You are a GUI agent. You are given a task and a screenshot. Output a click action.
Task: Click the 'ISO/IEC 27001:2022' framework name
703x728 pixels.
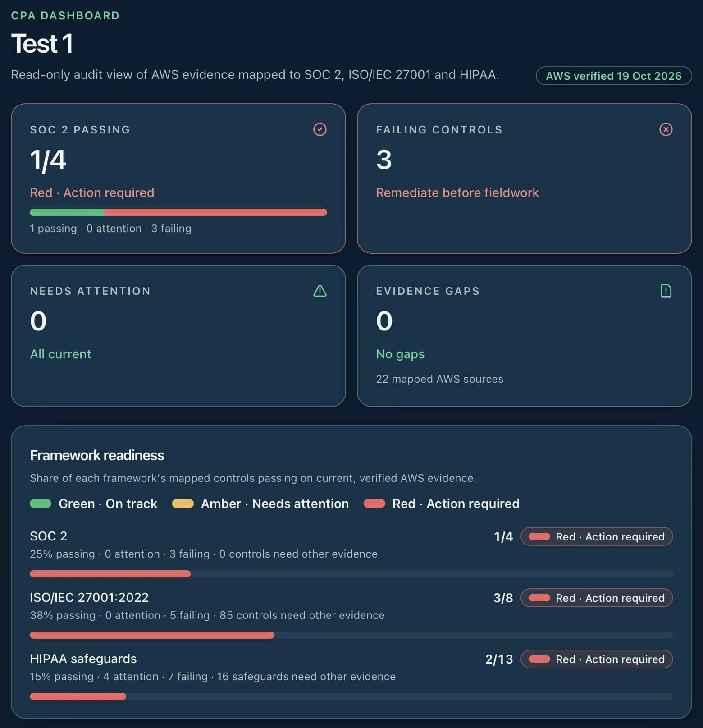tap(89, 597)
